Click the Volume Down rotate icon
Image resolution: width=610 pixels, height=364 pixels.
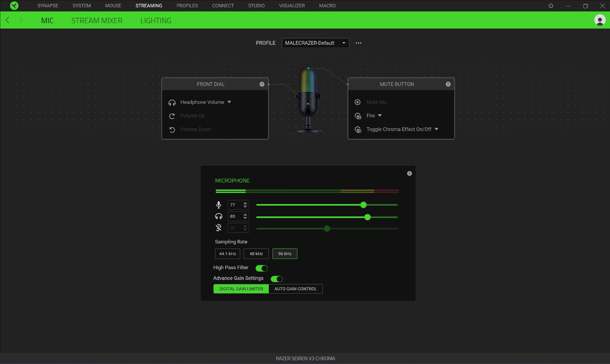point(172,130)
